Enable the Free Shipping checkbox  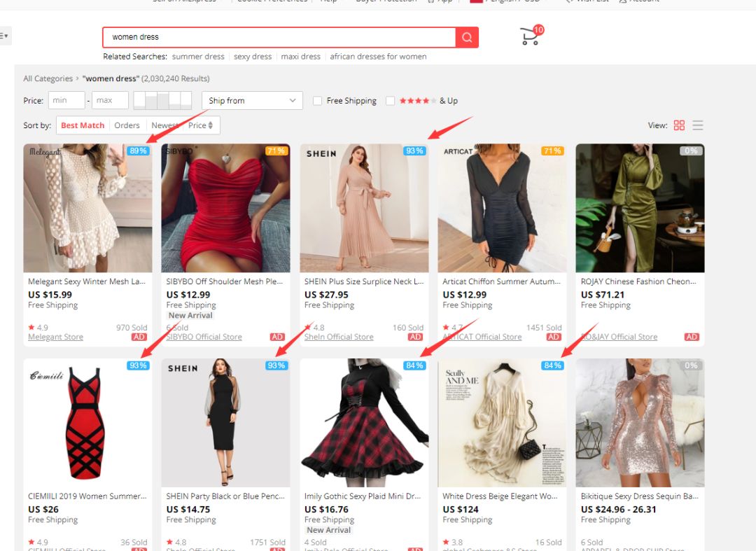pyautogui.click(x=318, y=101)
